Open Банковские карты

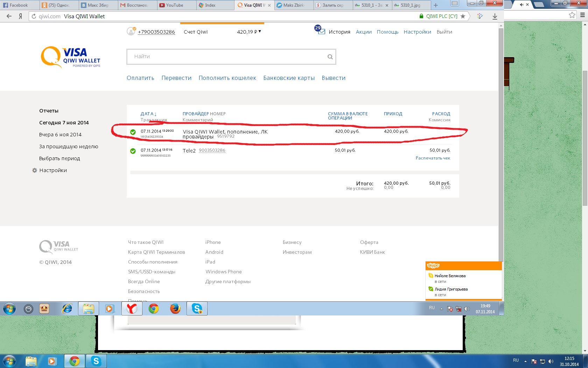point(289,78)
